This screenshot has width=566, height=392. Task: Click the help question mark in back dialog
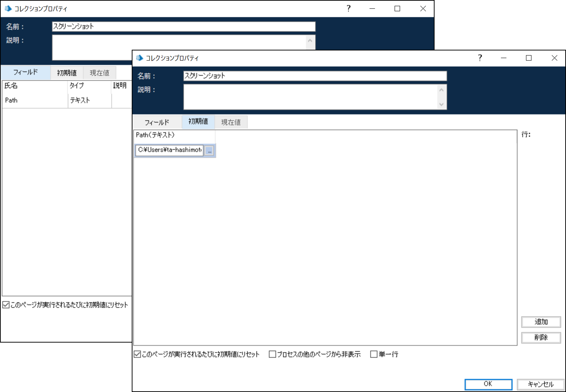[x=348, y=9]
